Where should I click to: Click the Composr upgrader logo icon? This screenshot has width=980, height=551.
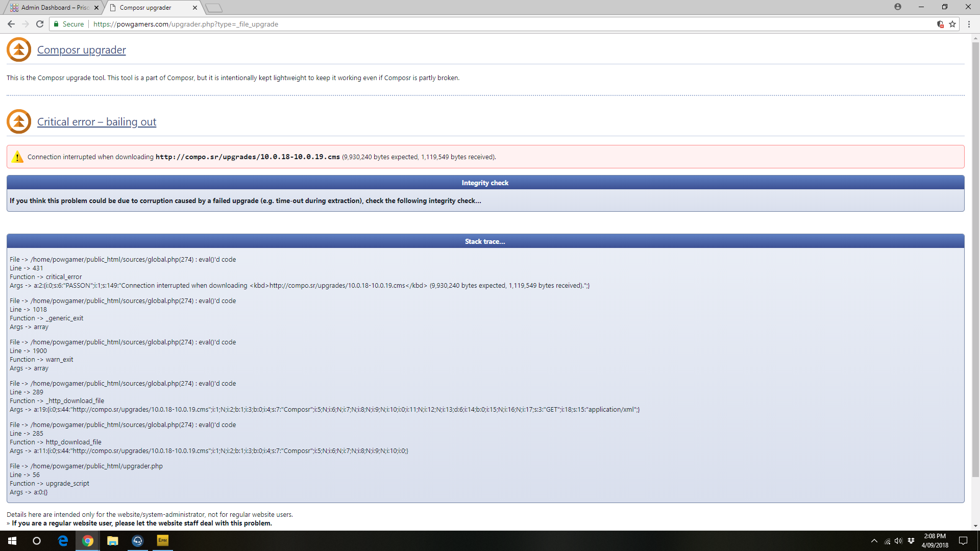tap(19, 49)
